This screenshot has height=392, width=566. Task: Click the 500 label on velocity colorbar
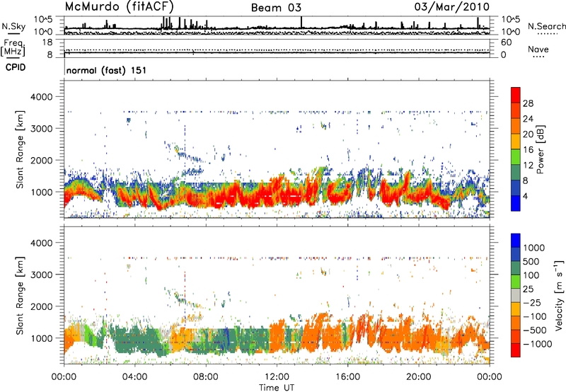(x=531, y=262)
